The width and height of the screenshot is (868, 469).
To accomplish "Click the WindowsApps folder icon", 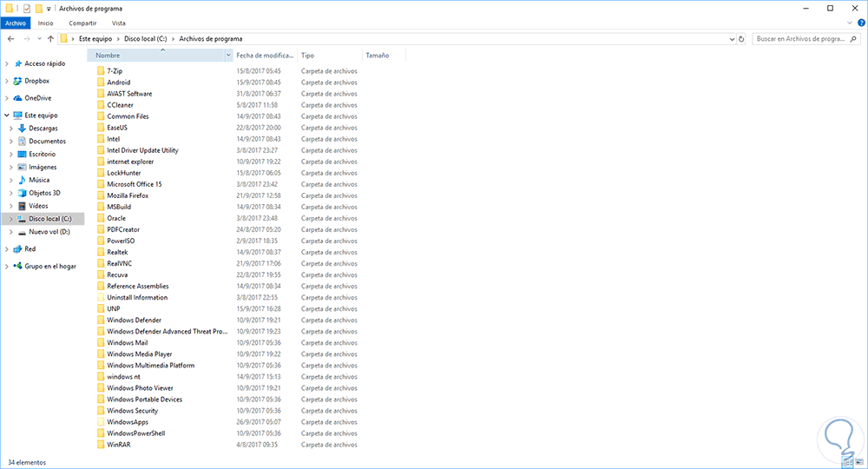I will 100,422.
